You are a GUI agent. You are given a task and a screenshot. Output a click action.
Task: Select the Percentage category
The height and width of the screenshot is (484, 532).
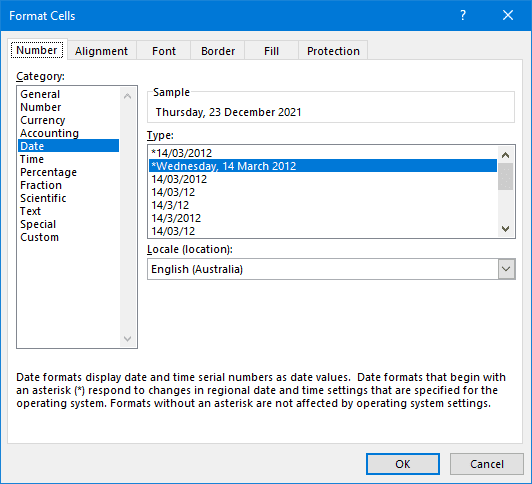pyautogui.click(x=48, y=172)
